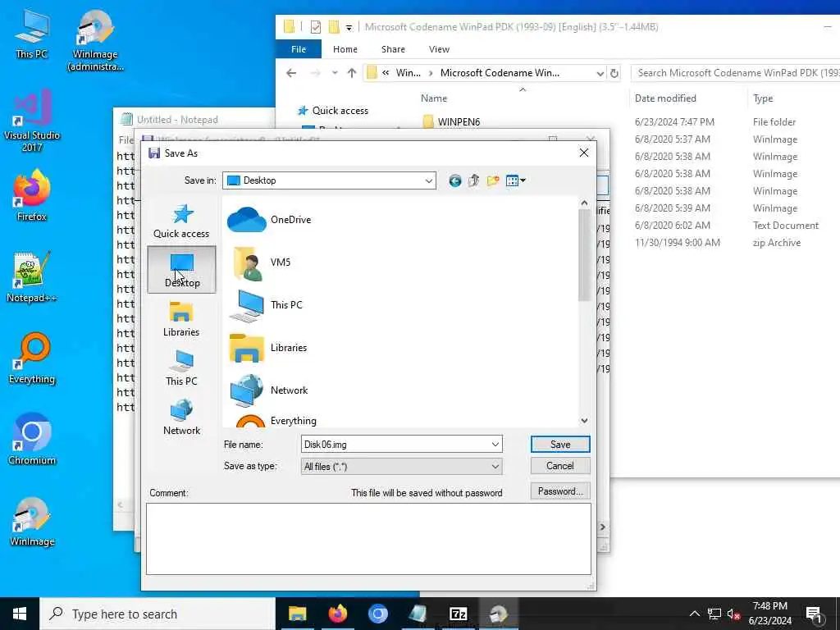Show hidden tray icons chevron
Screen dimensions: 840x630
pos(695,614)
